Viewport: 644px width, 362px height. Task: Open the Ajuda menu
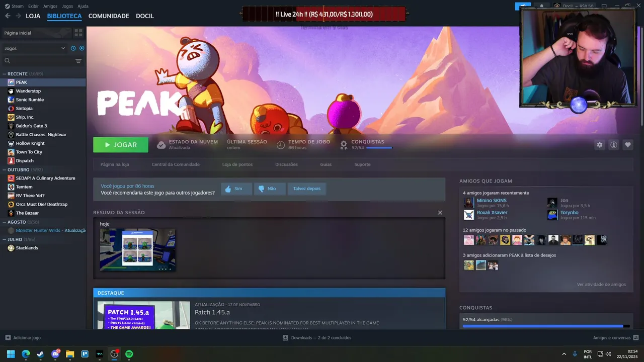(x=83, y=6)
